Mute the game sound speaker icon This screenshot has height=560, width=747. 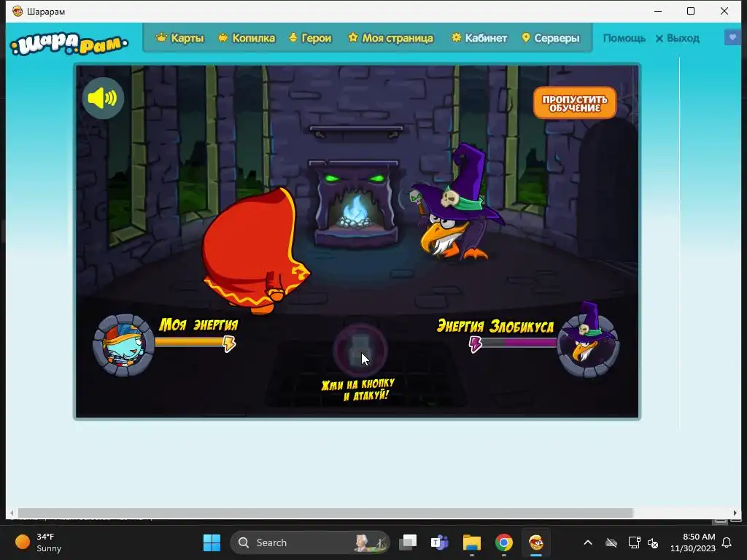tap(103, 98)
